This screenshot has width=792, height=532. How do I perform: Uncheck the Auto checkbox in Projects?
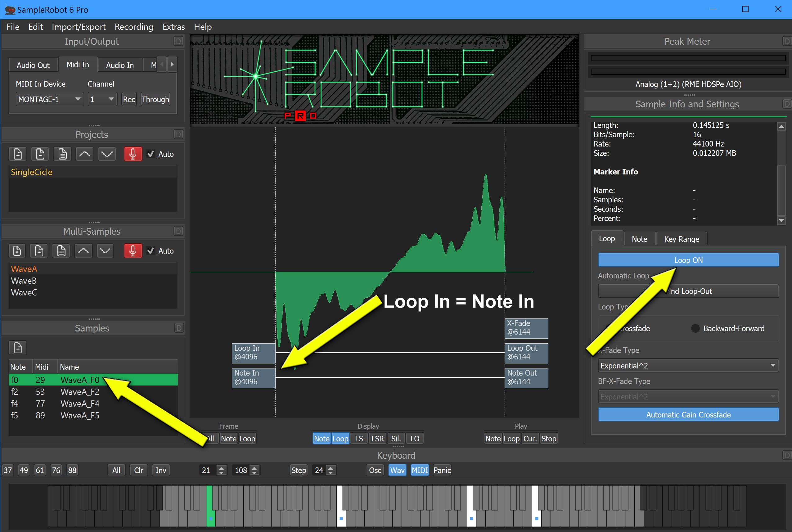[151, 154]
